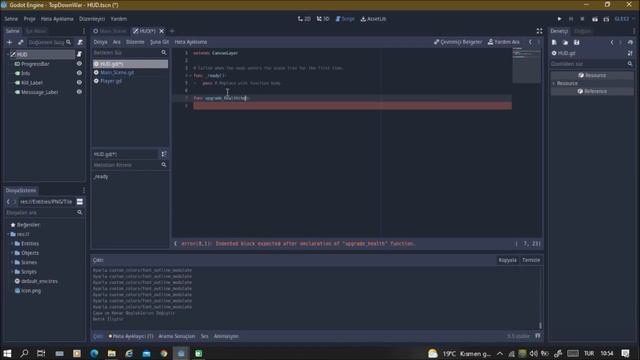Toggle alphabetical sort of methods list
Viewport: 640px width, 360px height.
pyautogui.click(x=164, y=154)
